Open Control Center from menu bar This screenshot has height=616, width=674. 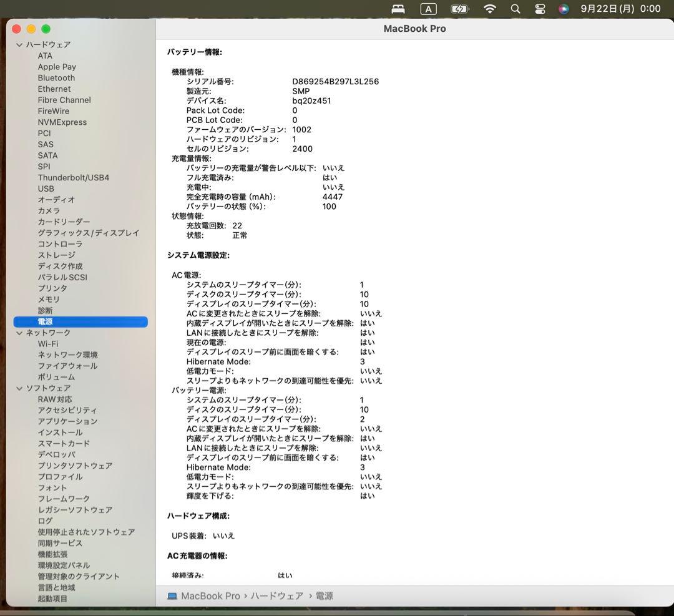tap(540, 9)
